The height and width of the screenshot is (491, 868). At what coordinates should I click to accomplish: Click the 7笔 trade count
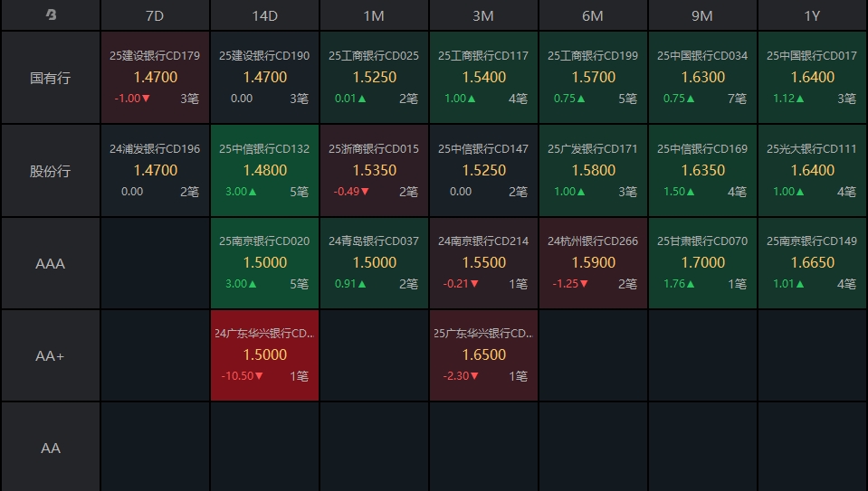[x=738, y=99]
